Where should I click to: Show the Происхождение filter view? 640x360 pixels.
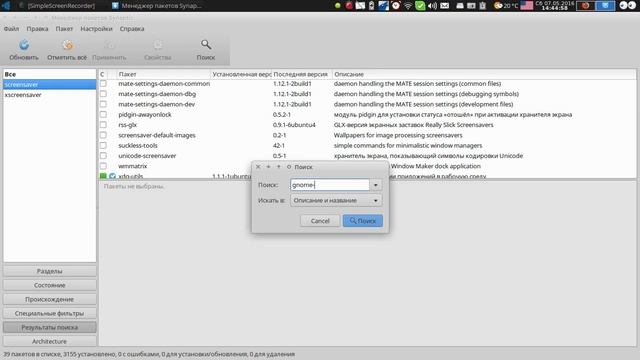click(x=49, y=299)
